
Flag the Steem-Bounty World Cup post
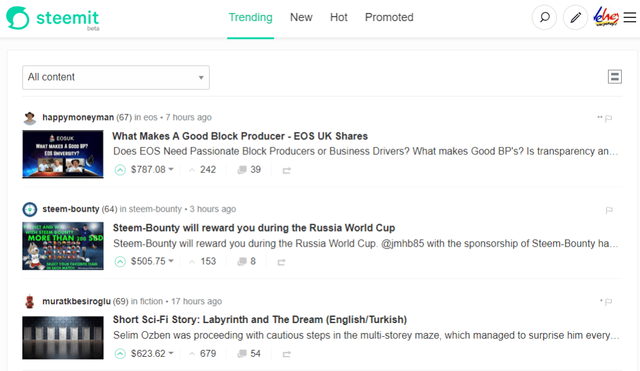point(609,210)
